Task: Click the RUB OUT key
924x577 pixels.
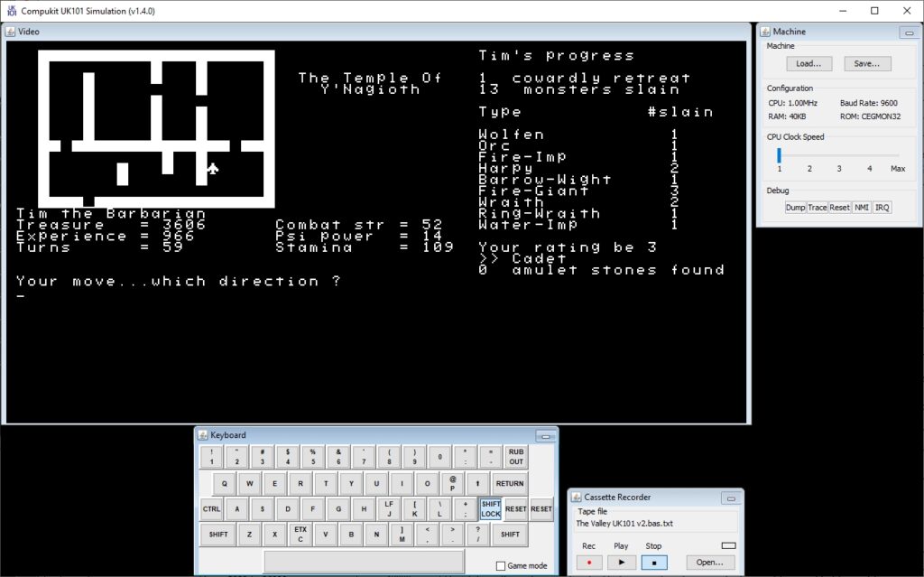Action: (x=515, y=457)
